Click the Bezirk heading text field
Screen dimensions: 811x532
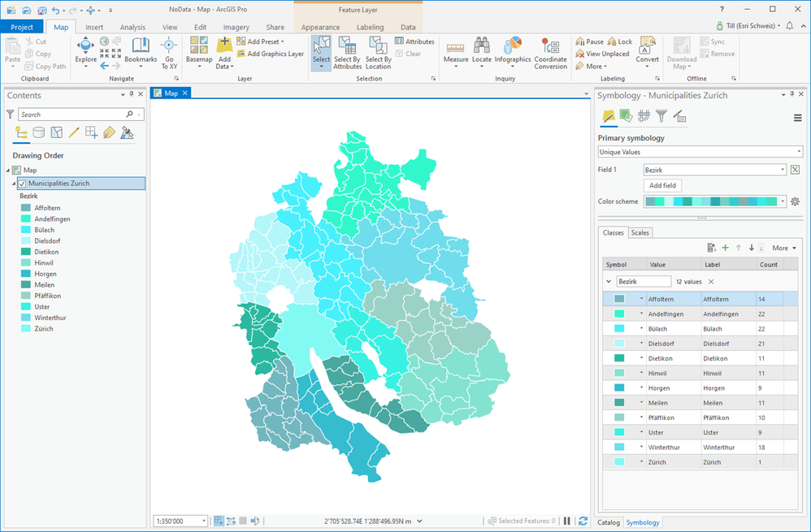(644, 282)
